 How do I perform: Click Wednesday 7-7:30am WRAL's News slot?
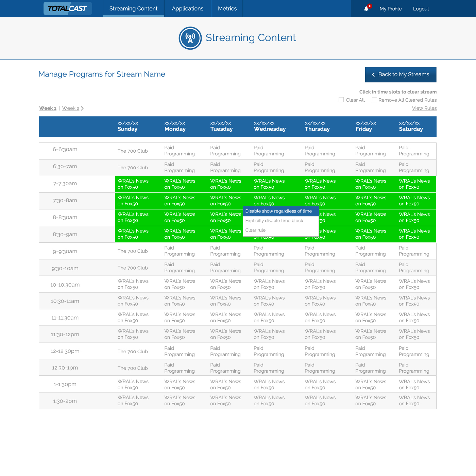269,184
